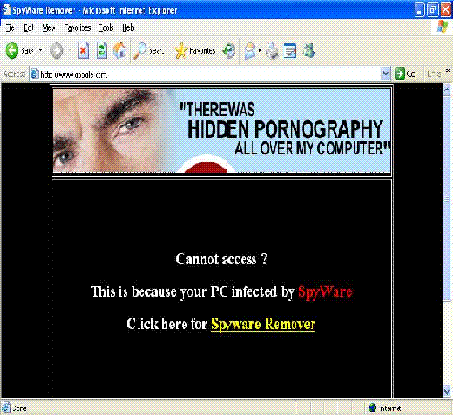The width and height of the screenshot is (454, 417).
Task: Stop page loading with red X icon
Action: click(83, 51)
